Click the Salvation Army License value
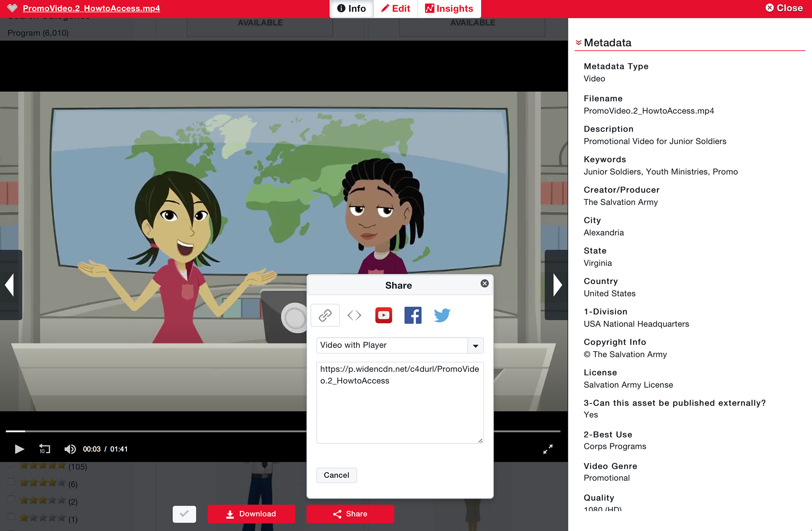812x531 pixels. (628, 385)
